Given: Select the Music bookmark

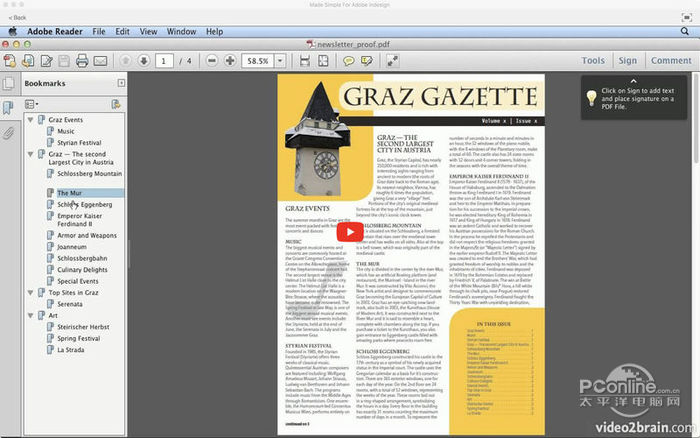Looking at the screenshot, I should click(x=66, y=131).
